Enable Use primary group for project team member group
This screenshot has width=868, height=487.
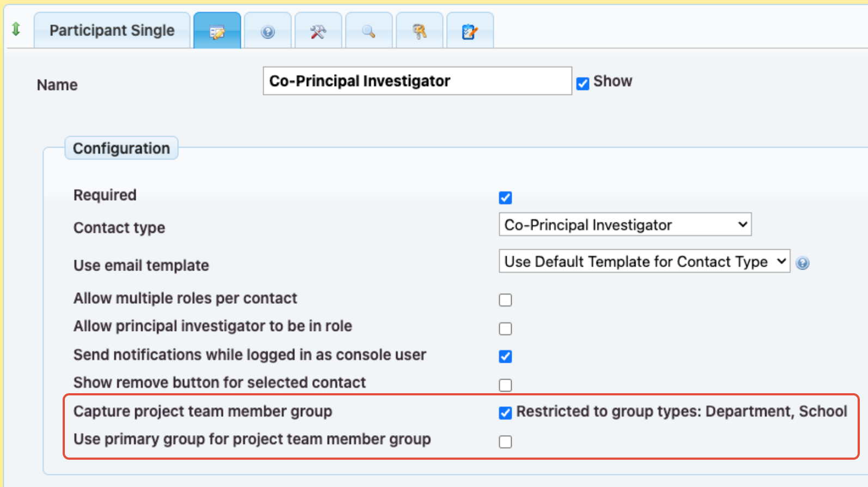click(x=505, y=441)
